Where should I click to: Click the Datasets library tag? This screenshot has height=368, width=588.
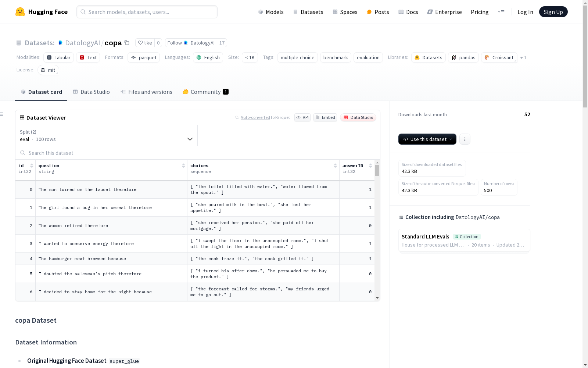coord(429,57)
